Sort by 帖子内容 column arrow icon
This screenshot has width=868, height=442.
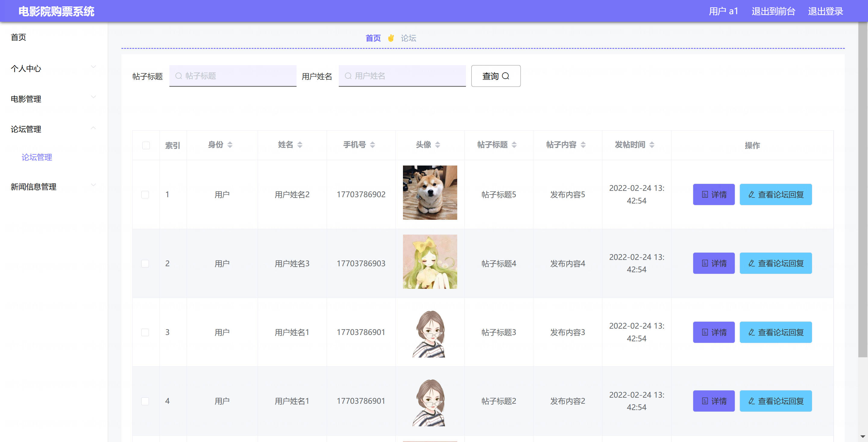pyautogui.click(x=583, y=145)
